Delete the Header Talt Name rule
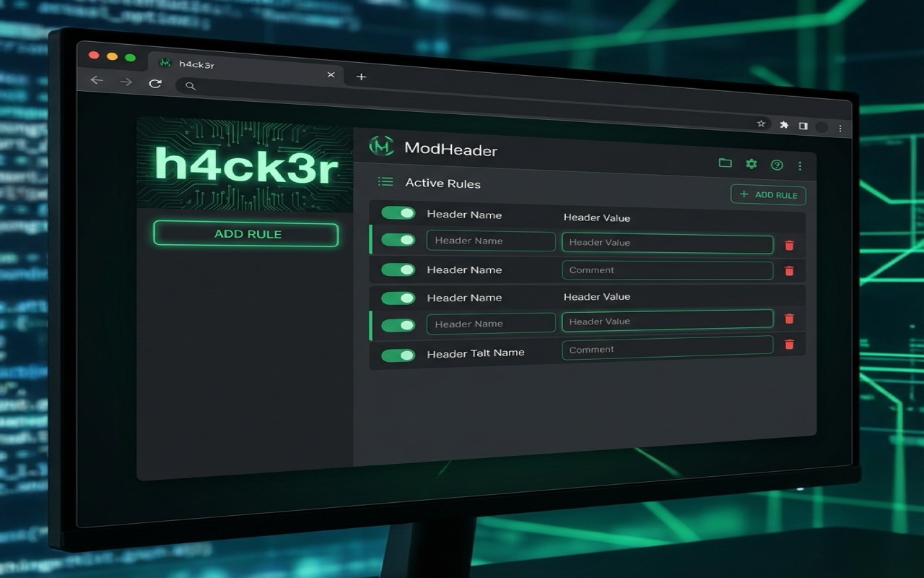Viewport: 924px width, 578px height. pyautogui.click(x=789, y=345)
